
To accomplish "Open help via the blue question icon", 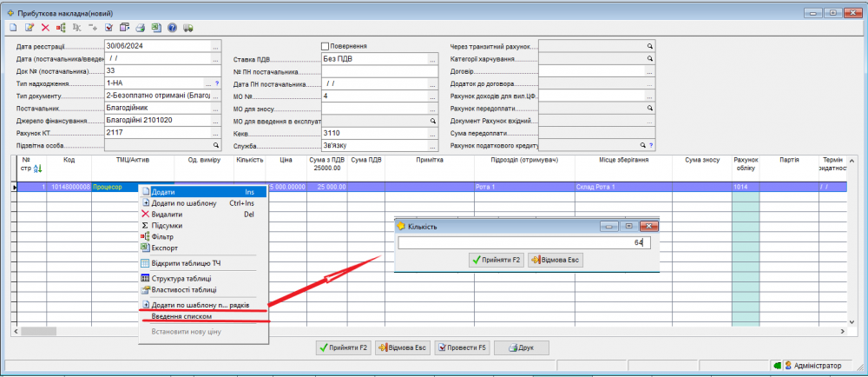I will coord(172,28).
